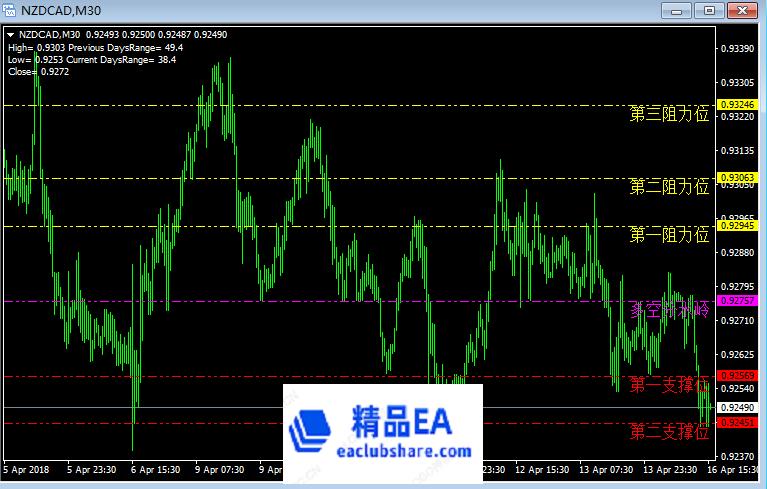Click the current price 0.92490 marker
The width and height of the screenshot is (767, 489).
pyautogui.click(x=738, y=408)
